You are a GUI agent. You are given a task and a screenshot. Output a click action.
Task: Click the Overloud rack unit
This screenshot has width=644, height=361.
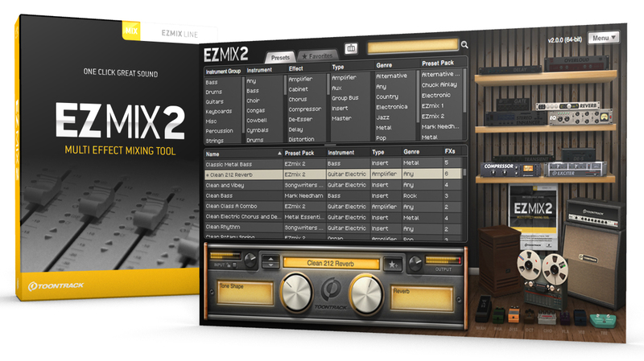point(576,64)
